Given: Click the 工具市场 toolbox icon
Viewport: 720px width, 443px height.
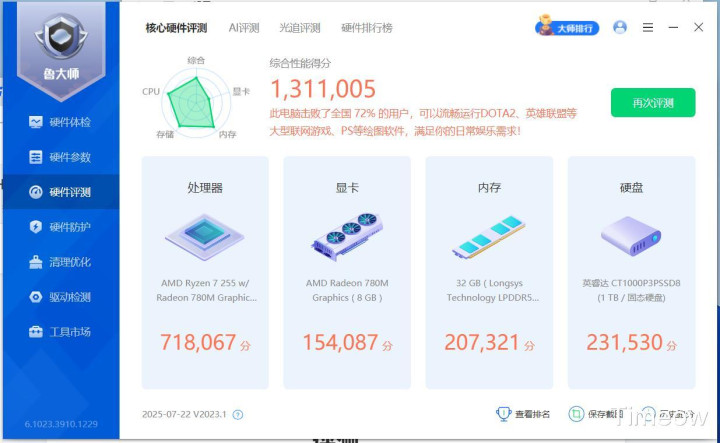Looking at the screenshot, I should pos(35,332).
